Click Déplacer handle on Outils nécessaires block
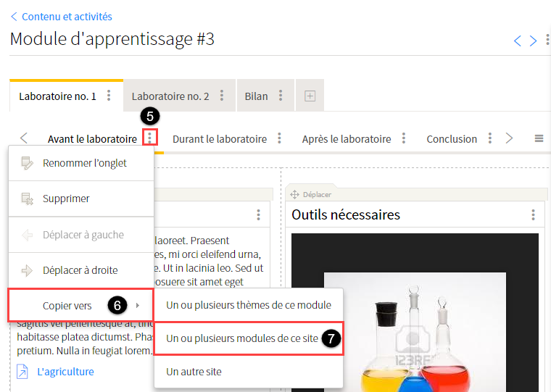Image resolution: width=551 pixels, height=392 pixels. pos(311,195)
